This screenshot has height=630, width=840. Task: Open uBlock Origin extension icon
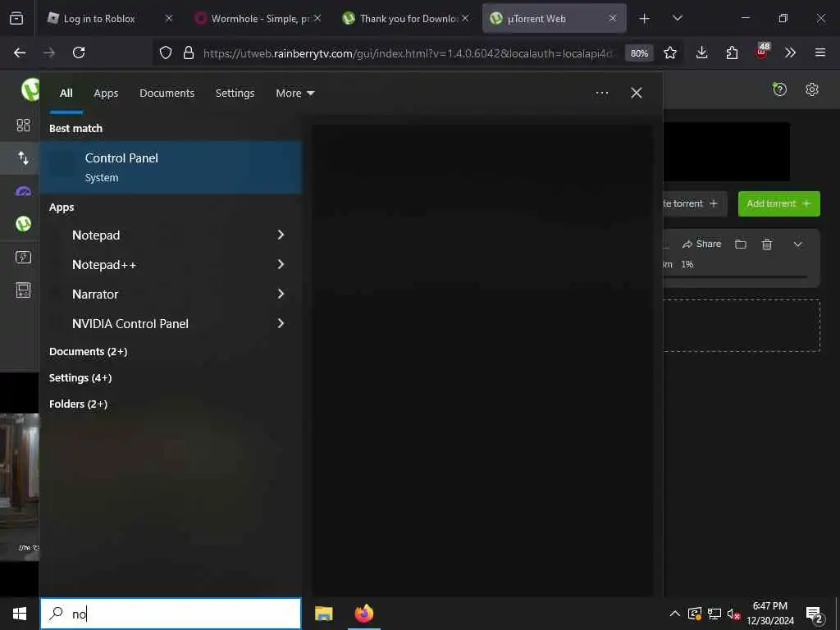click(x=762, y=52)
